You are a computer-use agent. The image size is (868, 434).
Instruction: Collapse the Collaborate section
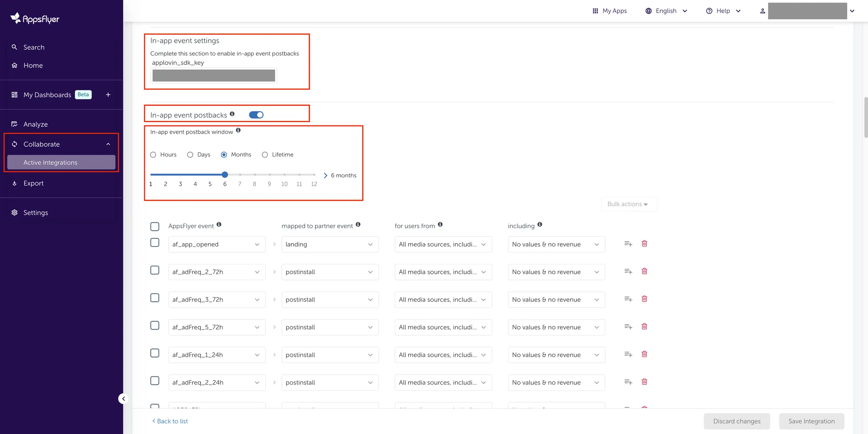[108, 144]
